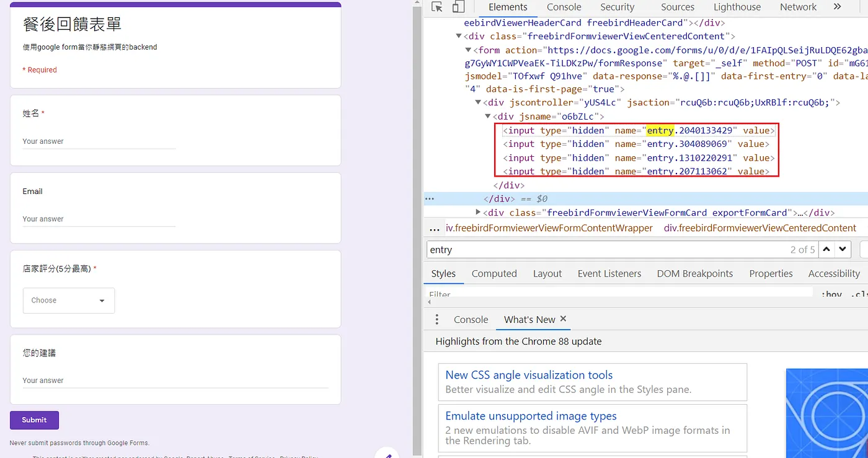Collapse the freebirdFormviewerViewCenteredContent div node
Viewport: 868px width, 458px height.
[x=459, y=37]
